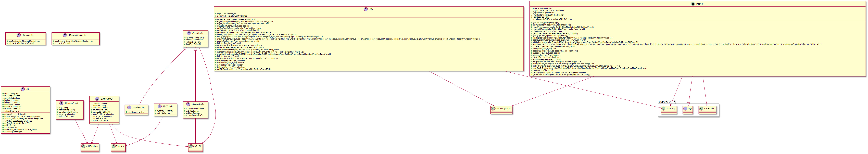The height and width of the screenshot is (154, 868).
Task: Click 'isAutoShow : boolean' in ICreateConfig
Action: 195,109
